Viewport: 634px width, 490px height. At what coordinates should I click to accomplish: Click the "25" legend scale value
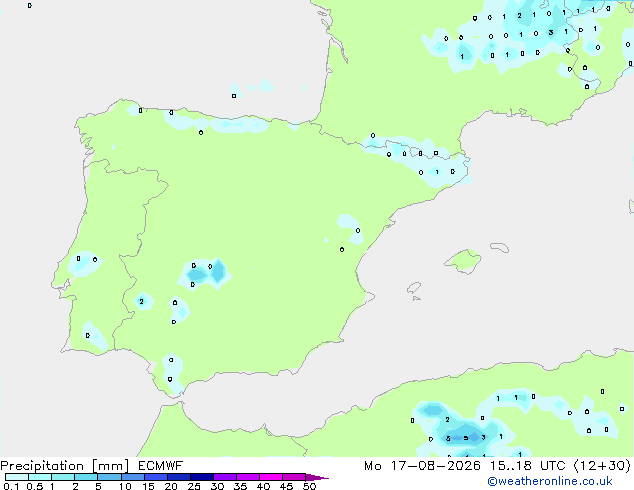tap(194, 486)
